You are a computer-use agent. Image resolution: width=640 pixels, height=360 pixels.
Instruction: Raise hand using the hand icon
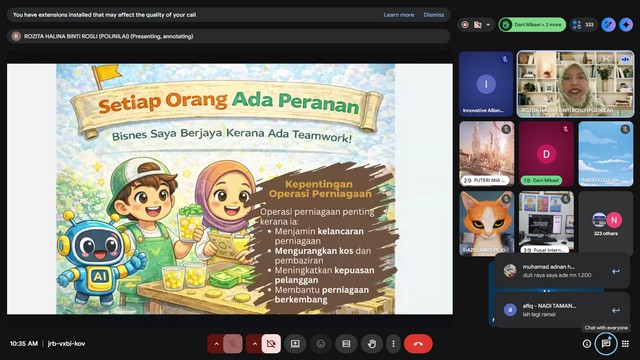click(x=371, y=344)
